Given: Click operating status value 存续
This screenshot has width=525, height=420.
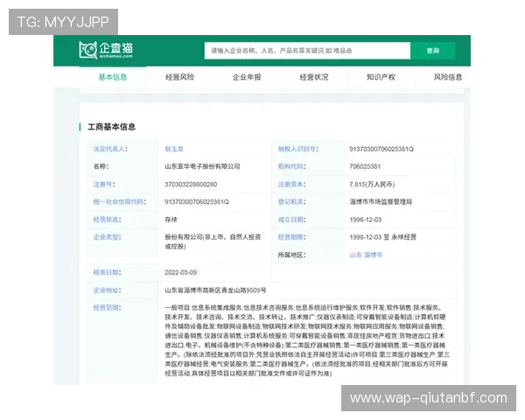Looking at the screenshot, I should (x=171, y=220).
